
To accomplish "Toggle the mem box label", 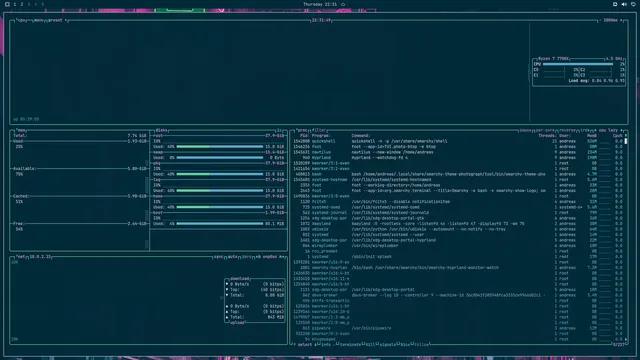I will point(21,130).
